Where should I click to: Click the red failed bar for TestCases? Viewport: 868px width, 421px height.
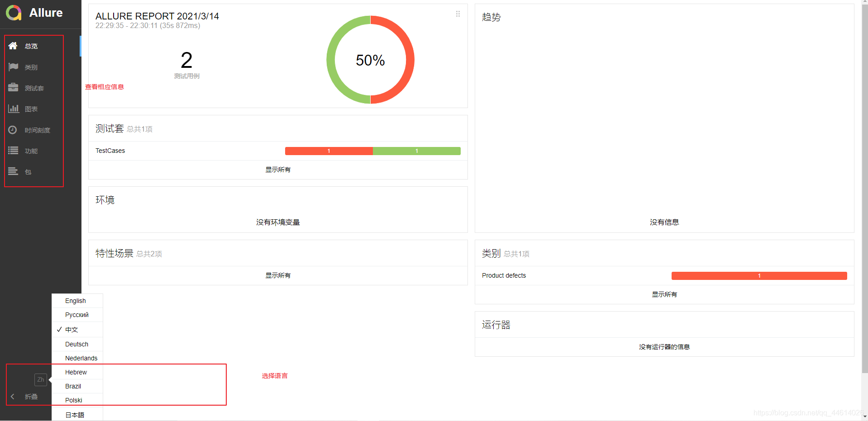[x=329, y=151]
